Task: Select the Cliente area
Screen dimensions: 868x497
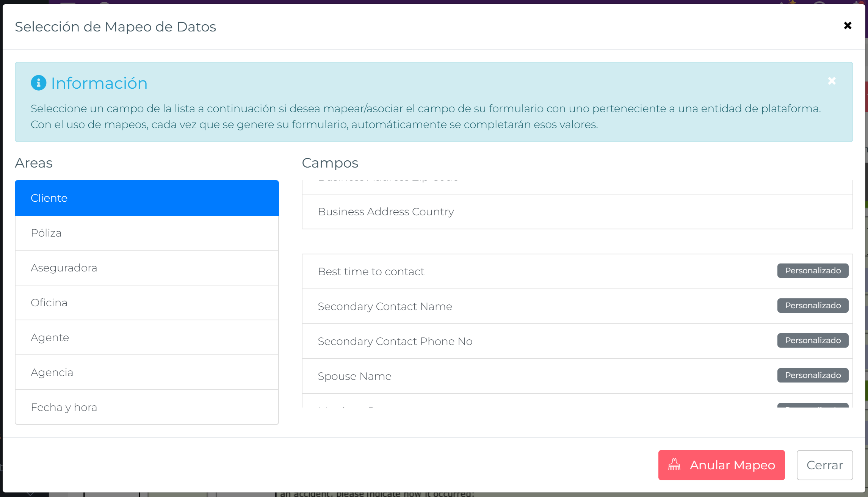Action: (x=147, y=198)
